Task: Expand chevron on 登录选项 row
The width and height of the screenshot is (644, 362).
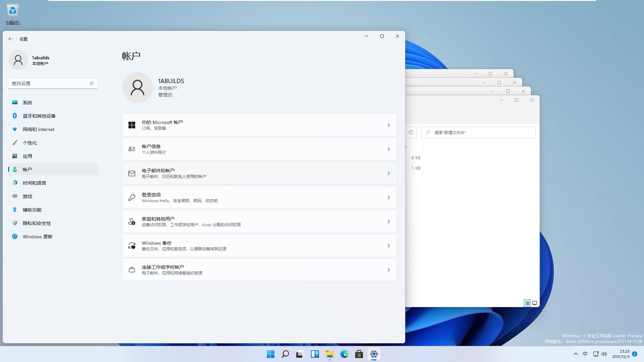Action: tap(389, 197)
